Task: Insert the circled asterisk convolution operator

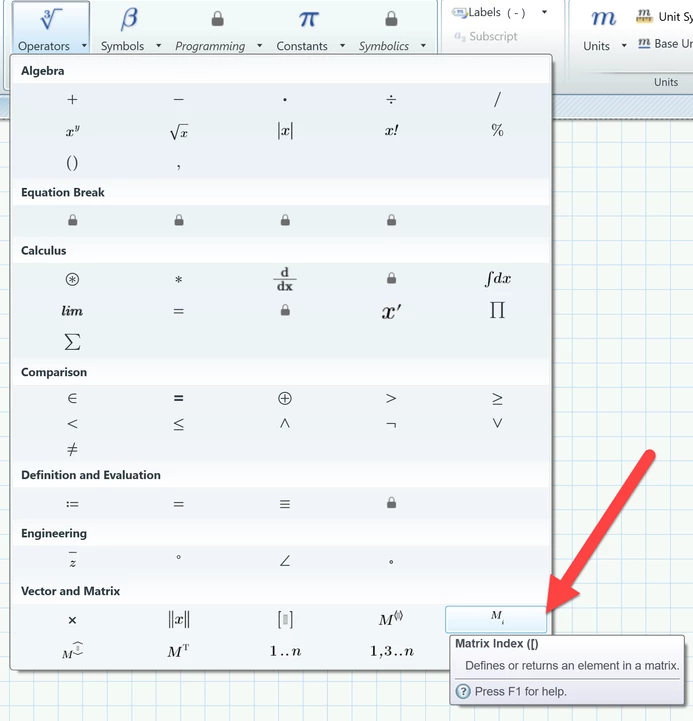Action: [x=72, y=279]
